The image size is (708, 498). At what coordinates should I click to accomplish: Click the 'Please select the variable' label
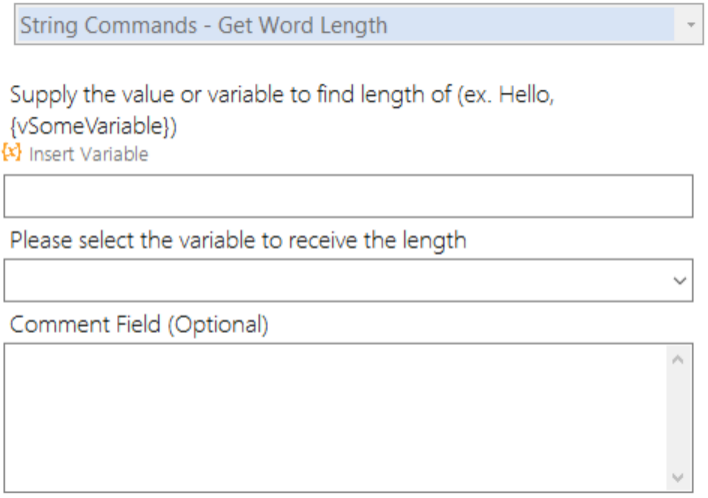tap(238, 240)
